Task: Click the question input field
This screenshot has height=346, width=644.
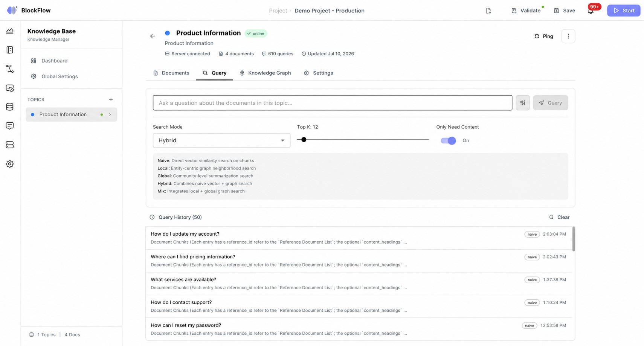Action: [333, 103]
